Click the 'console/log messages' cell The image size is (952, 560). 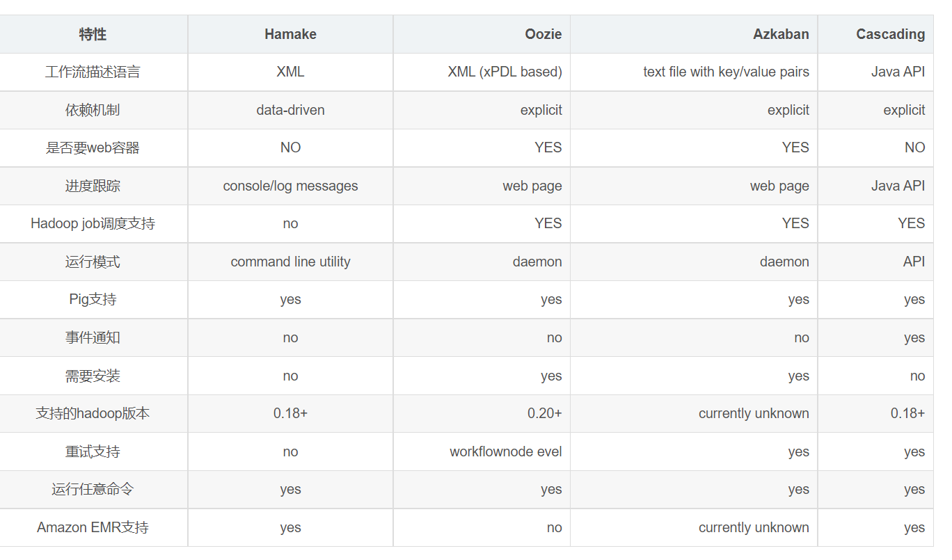(290, 186)
